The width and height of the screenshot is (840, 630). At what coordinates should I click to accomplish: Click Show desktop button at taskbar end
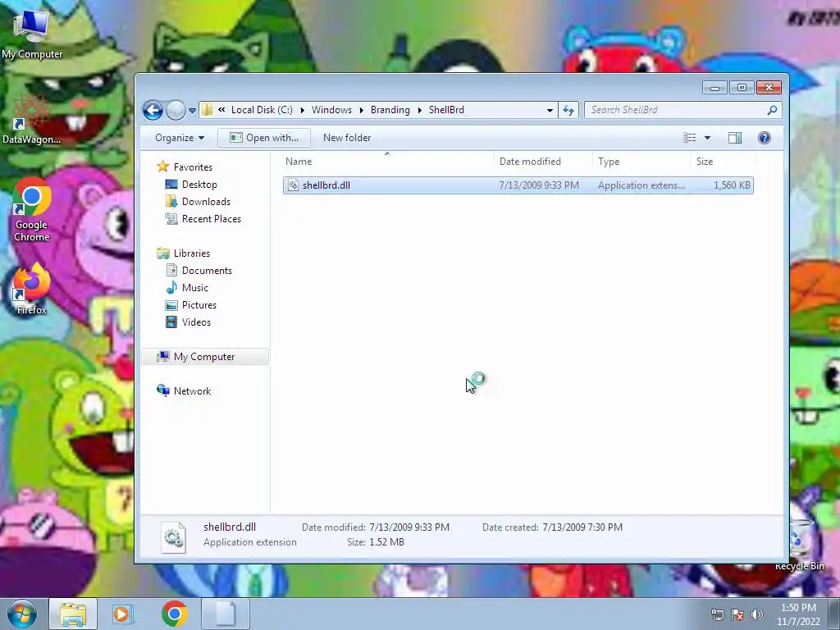point(834,614)
